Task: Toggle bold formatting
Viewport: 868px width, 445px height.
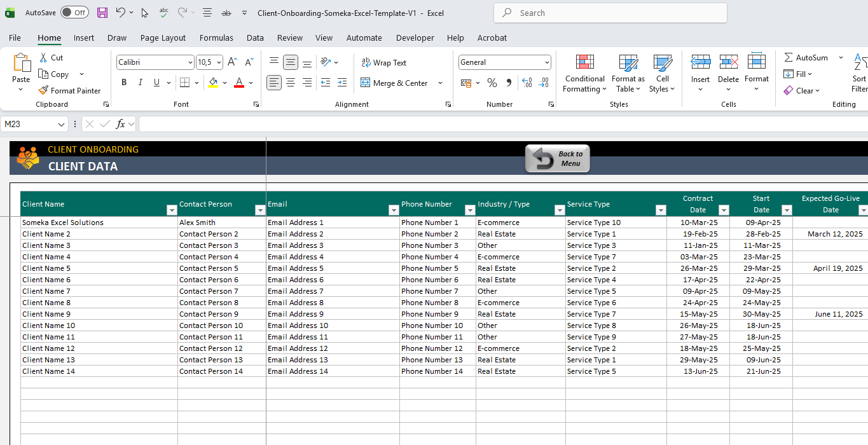Action: [124, 82]
